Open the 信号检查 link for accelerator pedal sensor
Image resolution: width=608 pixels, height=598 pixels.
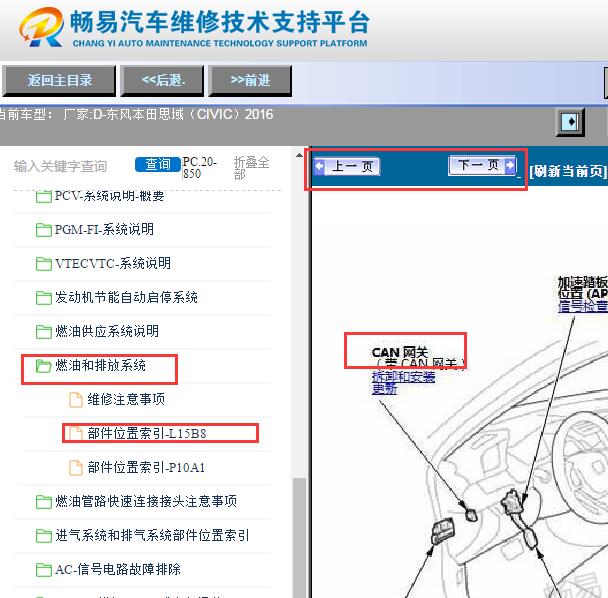(582, 306)
